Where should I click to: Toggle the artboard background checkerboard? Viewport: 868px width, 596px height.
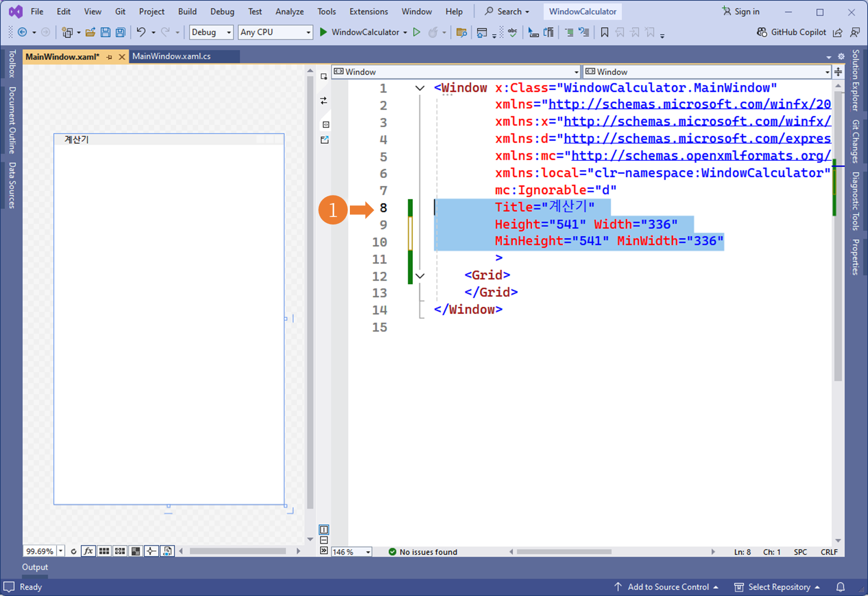[136, 551]
